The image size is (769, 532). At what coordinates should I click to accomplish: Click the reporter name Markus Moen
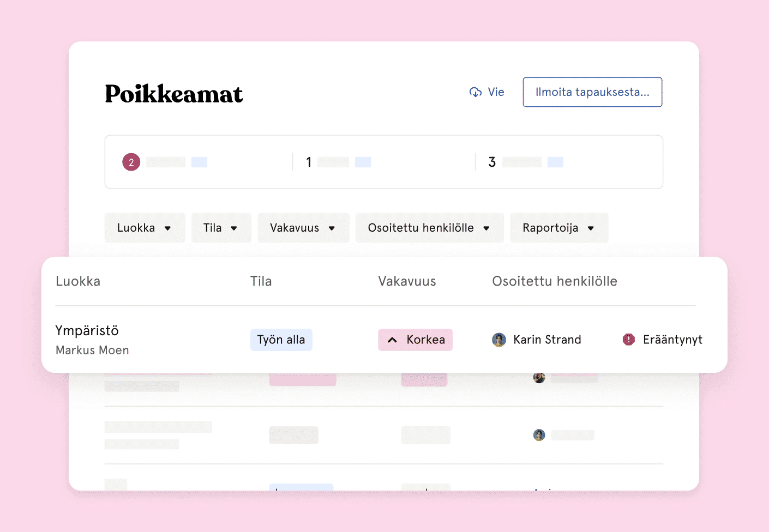92,350
